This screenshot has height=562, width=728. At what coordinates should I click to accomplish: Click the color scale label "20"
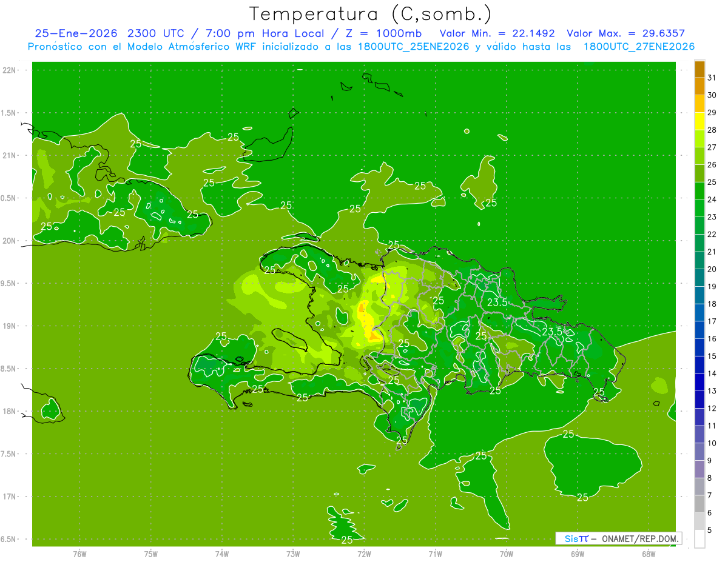(712, 269)
